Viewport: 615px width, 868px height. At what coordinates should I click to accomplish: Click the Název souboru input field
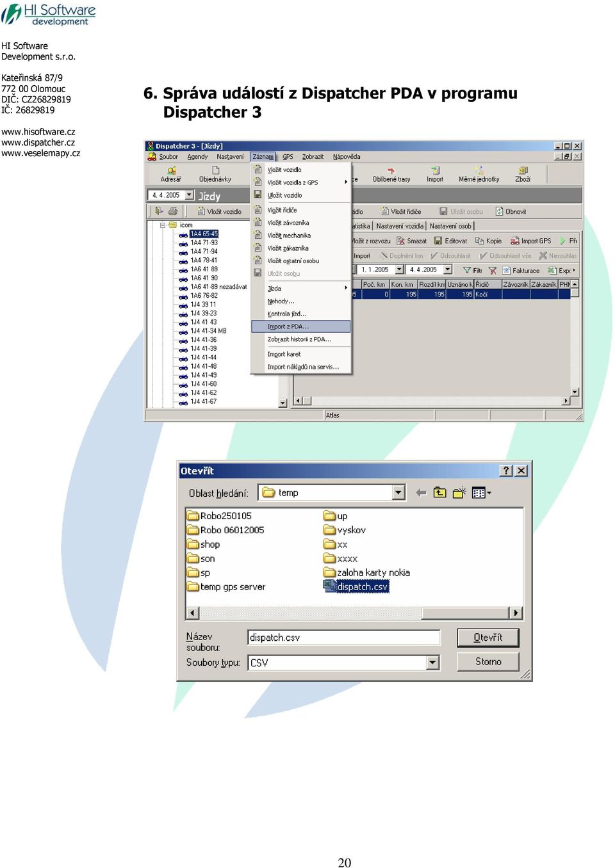click(x=344, y=638)
